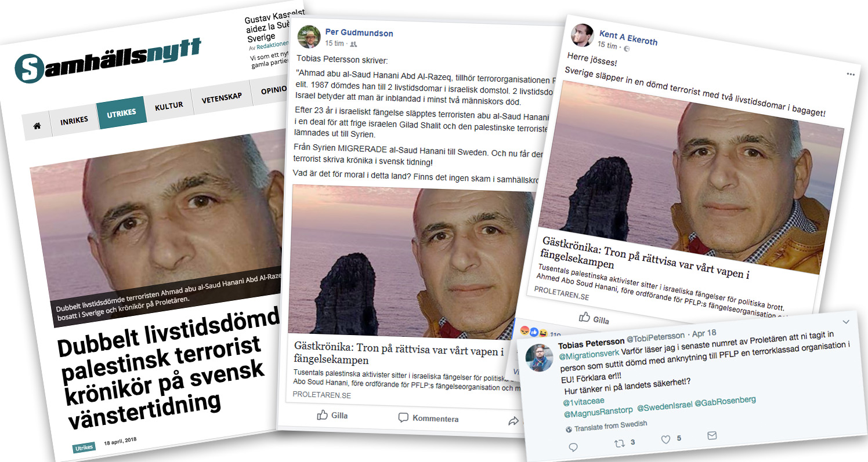Image resolution: width=868 pixels, height=462 pixels.
Task: Open the INRIKES navigation tab
Action: [x=74, y=121]
